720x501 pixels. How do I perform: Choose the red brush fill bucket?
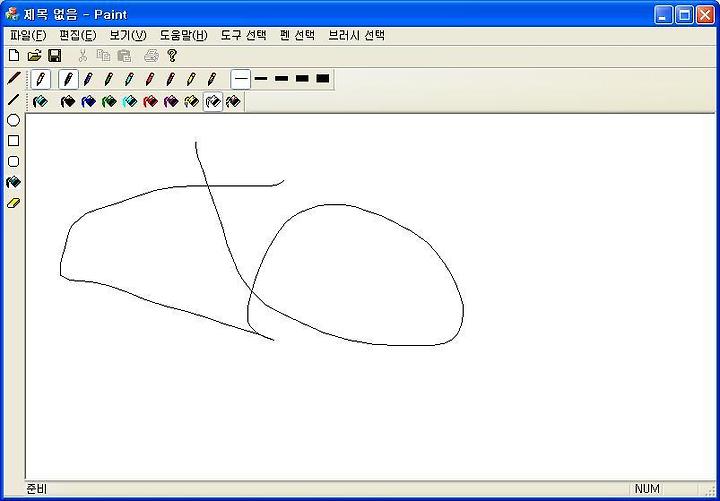[150, 101]
